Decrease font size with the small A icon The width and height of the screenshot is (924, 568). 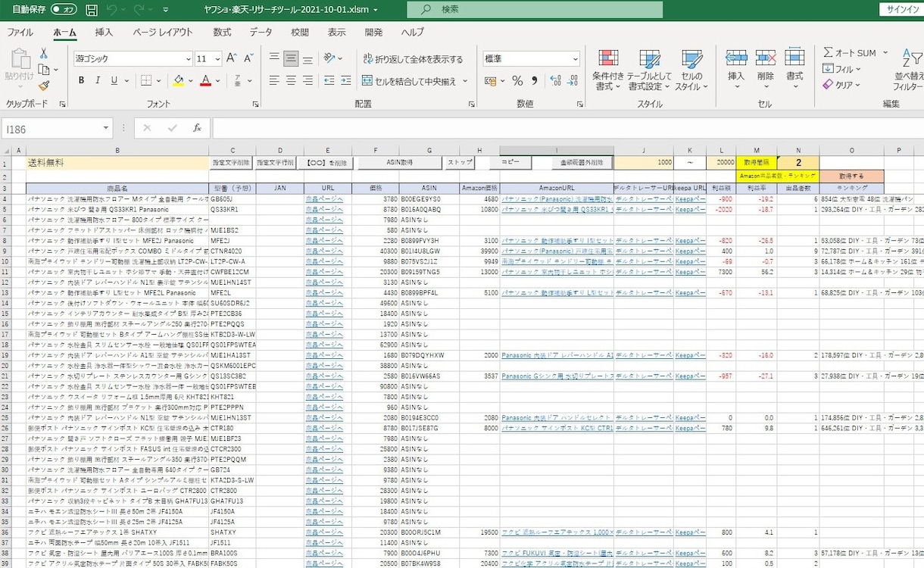click(x=248, y=58)
